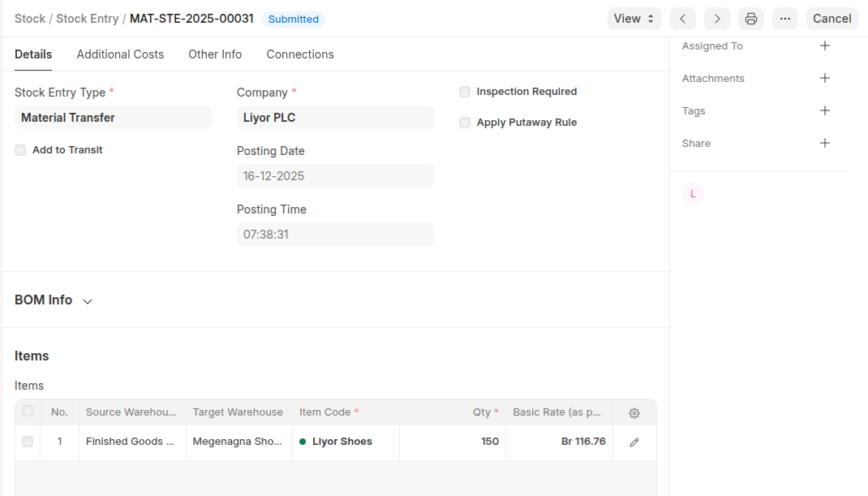Add a tag using the plus icon

pos(825,111)
